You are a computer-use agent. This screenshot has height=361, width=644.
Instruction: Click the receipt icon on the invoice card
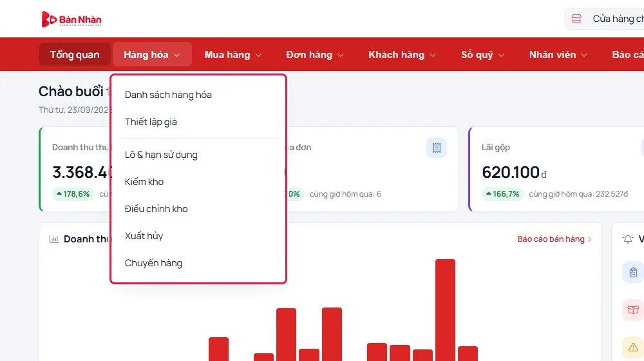click(436, 148)
